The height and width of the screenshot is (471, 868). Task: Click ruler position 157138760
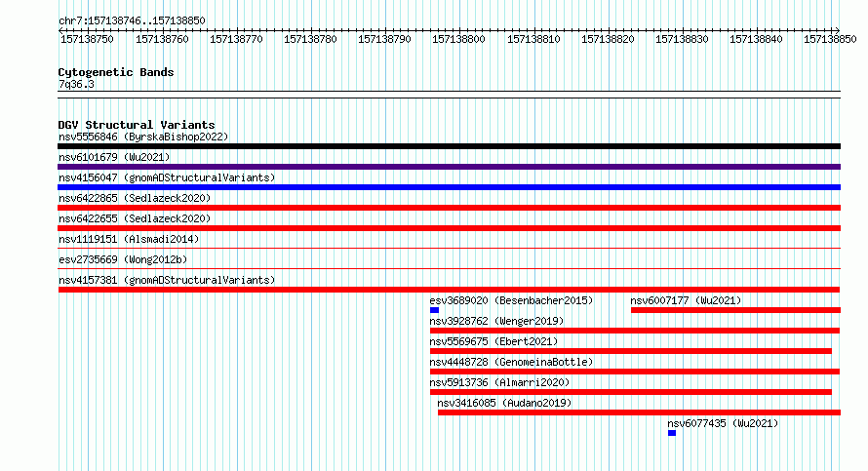coord(162,39)
